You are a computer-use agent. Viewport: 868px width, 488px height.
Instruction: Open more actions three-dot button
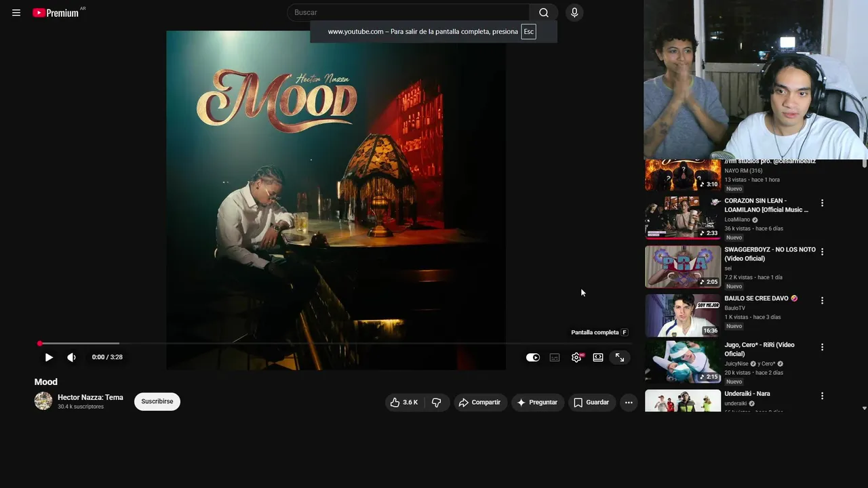pos(629,403)
